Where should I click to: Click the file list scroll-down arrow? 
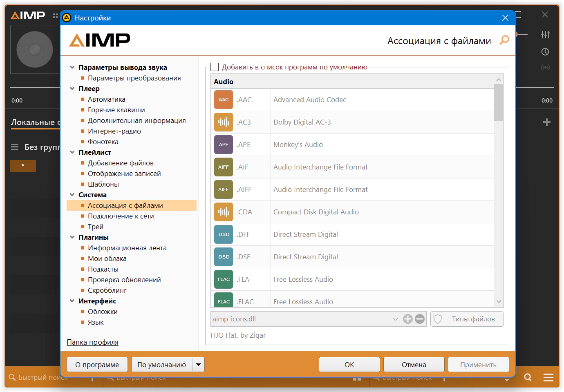point(499,302)
